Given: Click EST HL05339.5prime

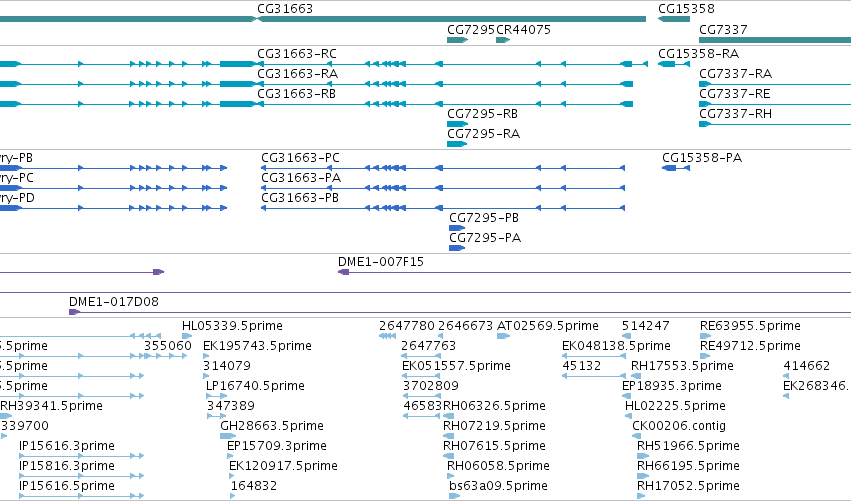Looking at the screenshot, I should click(x=232, y=326).
